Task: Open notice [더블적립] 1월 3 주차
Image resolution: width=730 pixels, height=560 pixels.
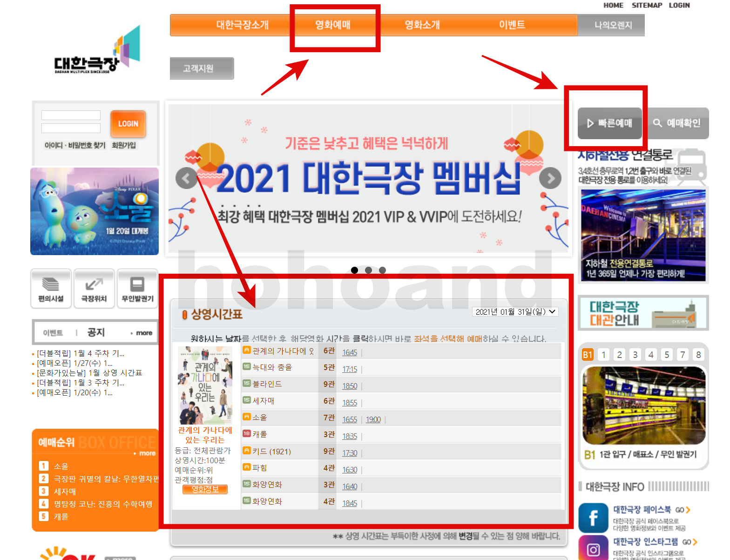Action: click(81, 383)
